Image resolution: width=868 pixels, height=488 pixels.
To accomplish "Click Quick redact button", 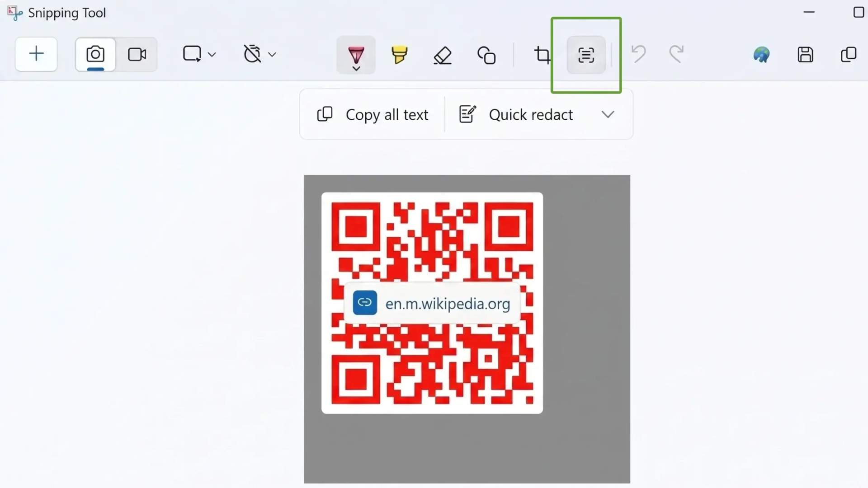I will point(516,115).
